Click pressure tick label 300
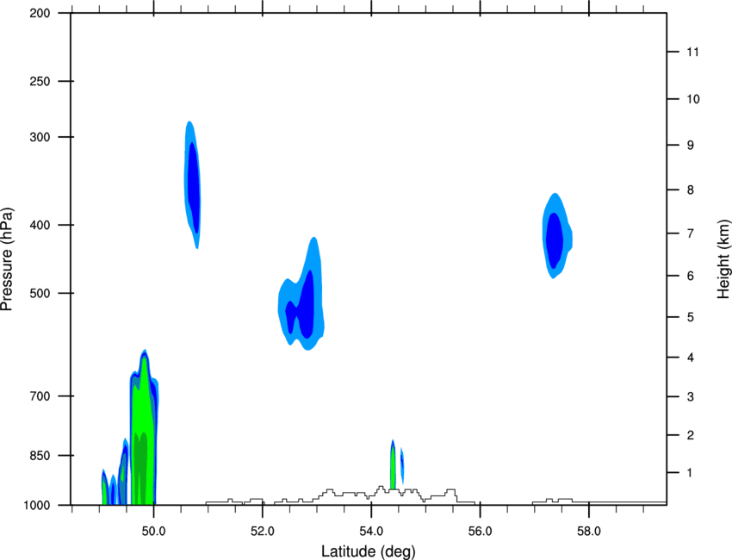Image resolution: width=732 pixels, height=560 pixels. pos(40,137)
